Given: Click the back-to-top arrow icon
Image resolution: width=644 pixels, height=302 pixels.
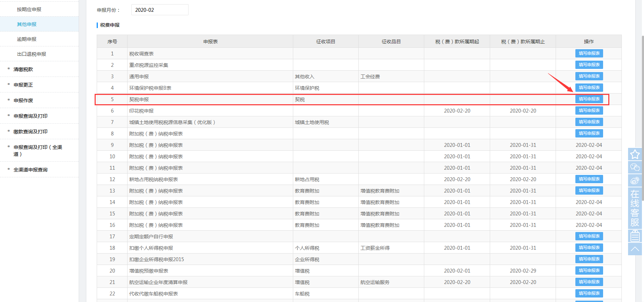Looking at the screenshot, I should [635, 249].
